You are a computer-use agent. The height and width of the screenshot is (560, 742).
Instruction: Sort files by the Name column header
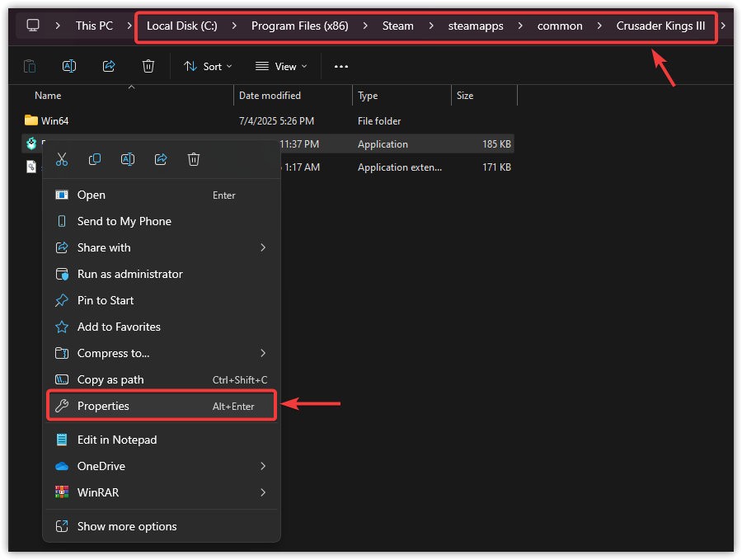pyautogui.click(x=48, y=95)
